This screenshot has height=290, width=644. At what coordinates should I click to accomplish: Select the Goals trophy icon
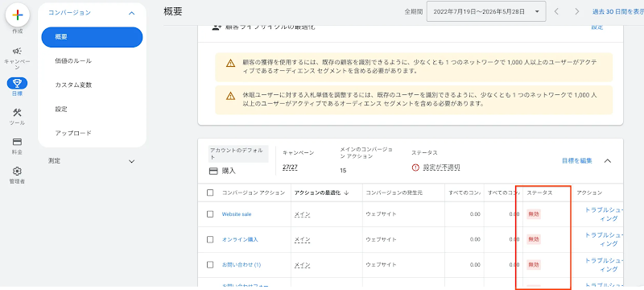[x=17, y=84]
